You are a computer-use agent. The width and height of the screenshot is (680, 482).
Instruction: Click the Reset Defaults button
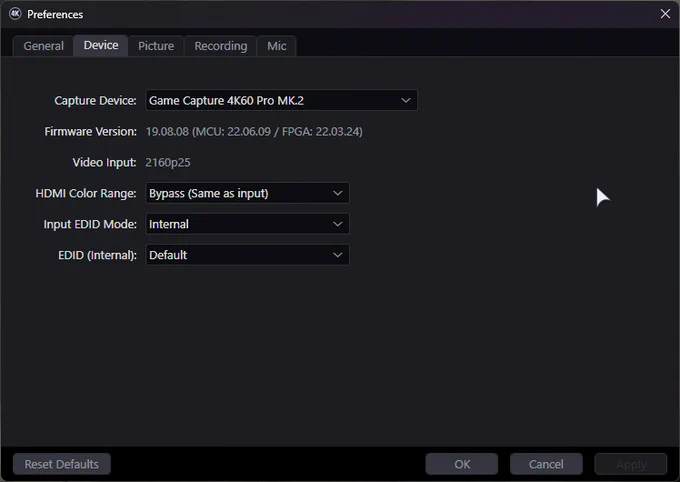[62, 464]
